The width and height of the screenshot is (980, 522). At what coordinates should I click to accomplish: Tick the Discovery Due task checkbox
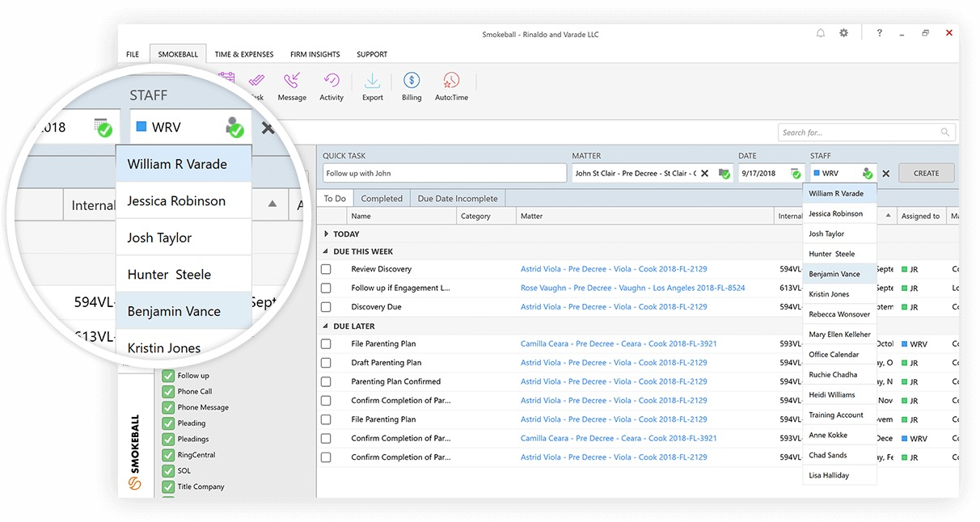(x=326, y=307)
